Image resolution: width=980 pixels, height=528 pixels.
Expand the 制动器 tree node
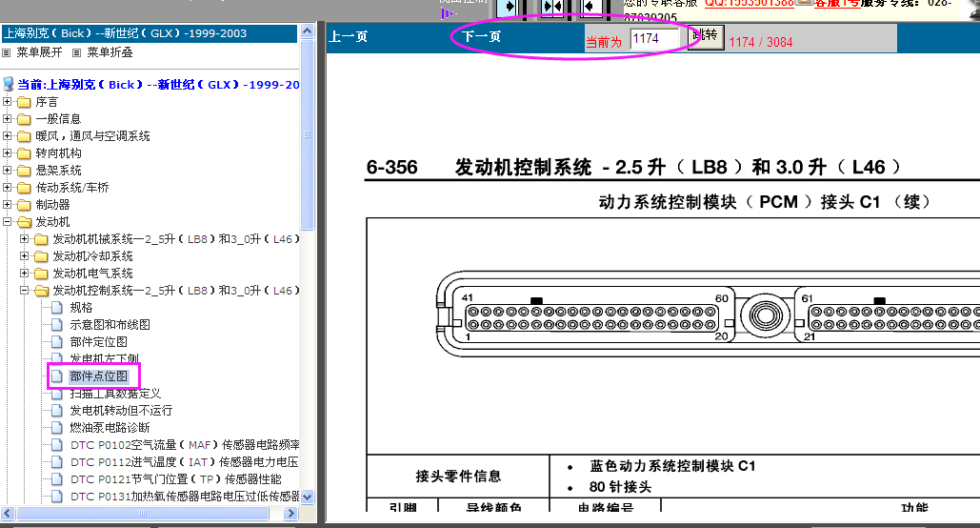8,205
